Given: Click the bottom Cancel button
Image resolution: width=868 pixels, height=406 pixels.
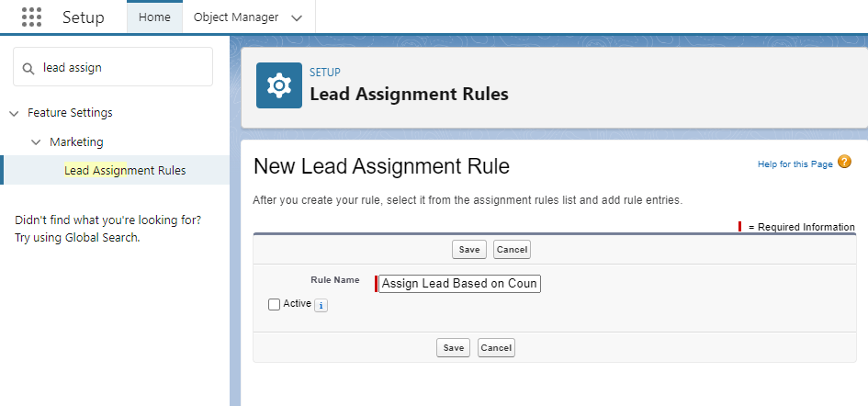Looking at the screenshot, I should (496, 347).
